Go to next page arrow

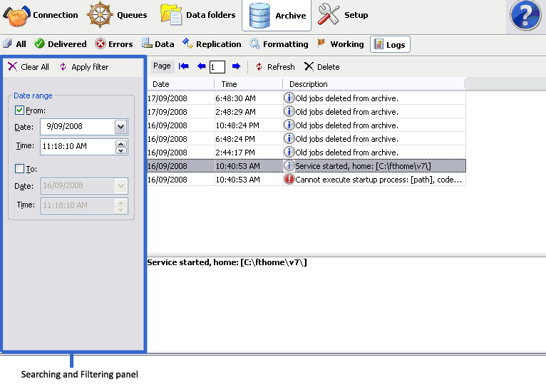click(236, 66)
